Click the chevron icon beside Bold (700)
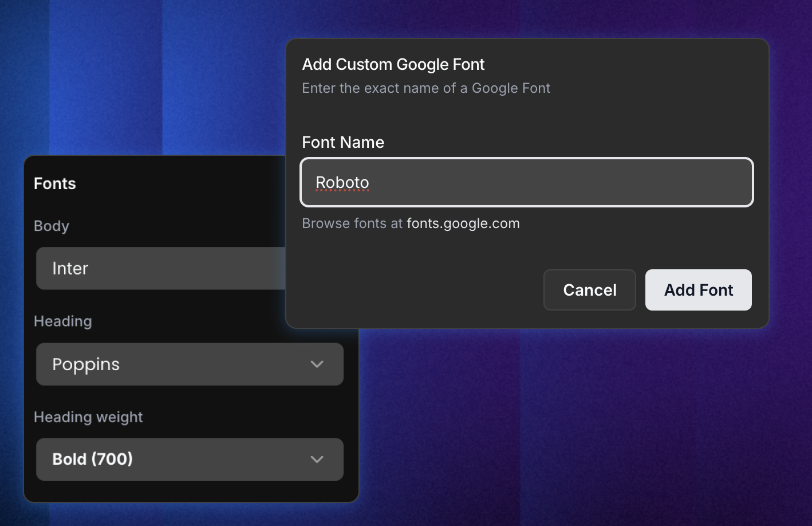 317,460
